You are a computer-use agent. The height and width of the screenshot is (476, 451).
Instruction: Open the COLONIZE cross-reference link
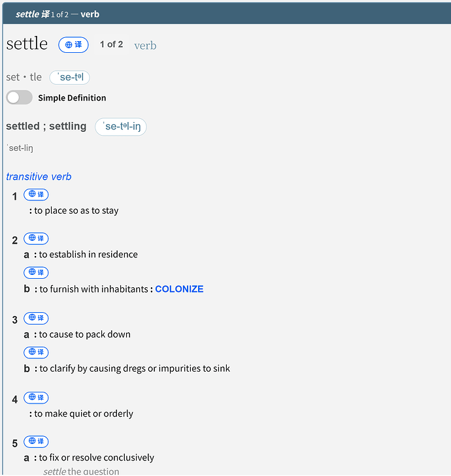[179, 289]
